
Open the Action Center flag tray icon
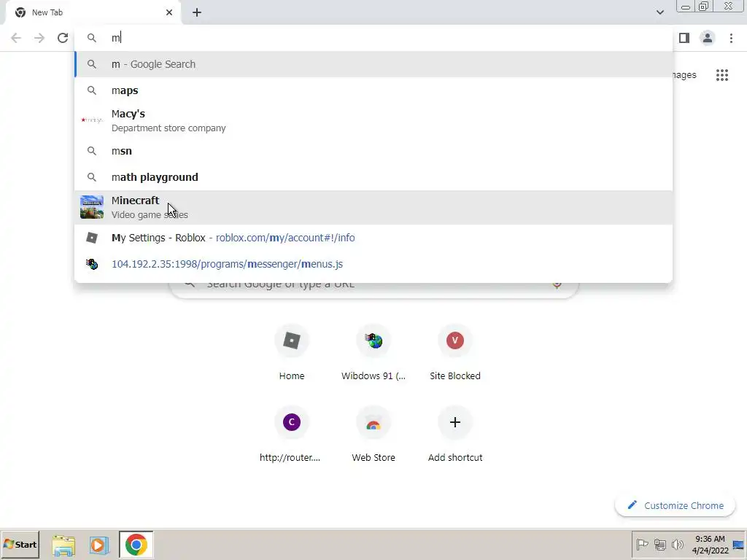[642, 544]
